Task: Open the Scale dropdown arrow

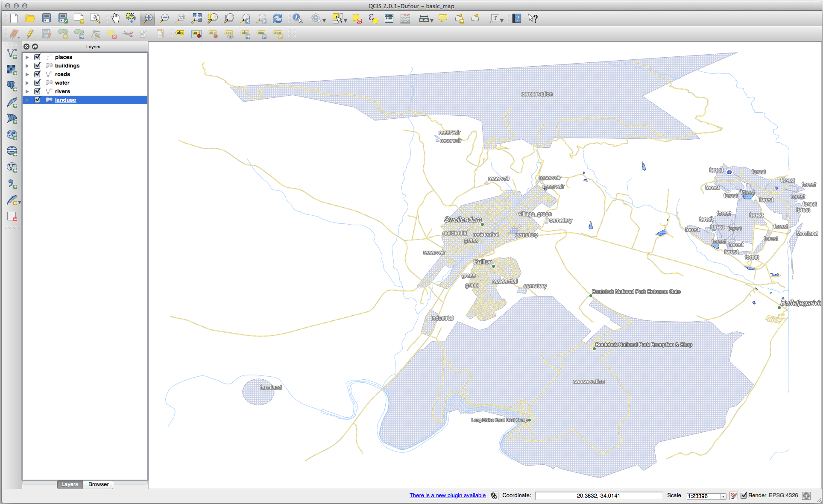Action: click(723, 496)
